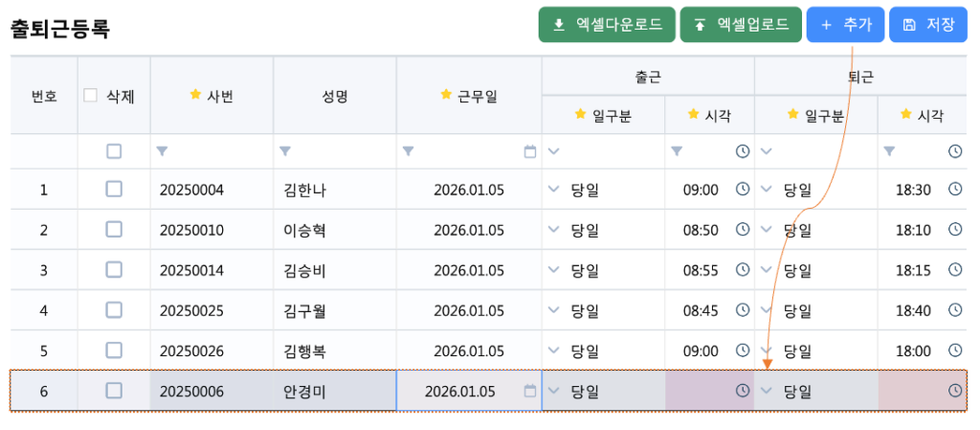This screenshot has width=980, height=430.
Task: Click the 근무일 column header
Action: [x=469, y=95]
